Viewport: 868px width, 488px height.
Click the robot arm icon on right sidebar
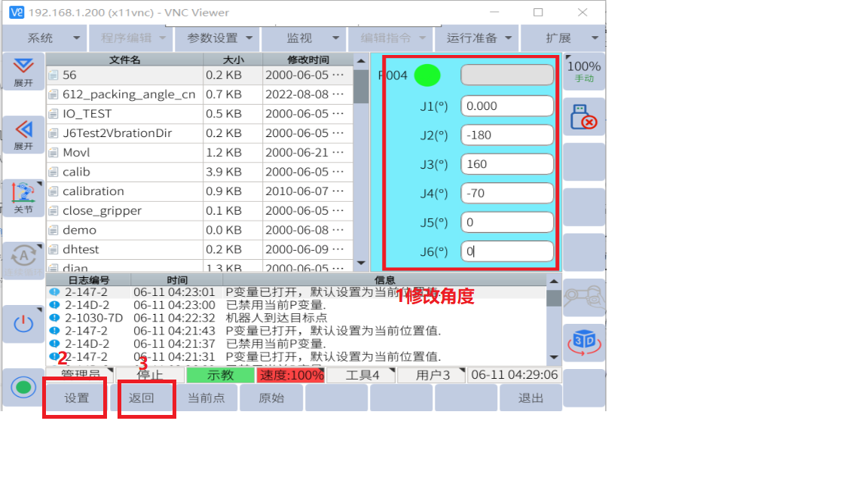pyautogui.click(x=583, y=297)
